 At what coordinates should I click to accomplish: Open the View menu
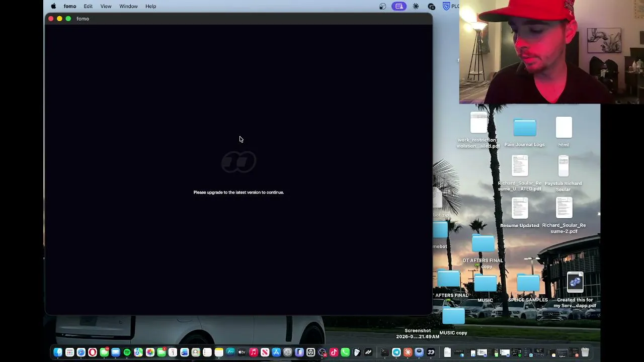(106, 7)
